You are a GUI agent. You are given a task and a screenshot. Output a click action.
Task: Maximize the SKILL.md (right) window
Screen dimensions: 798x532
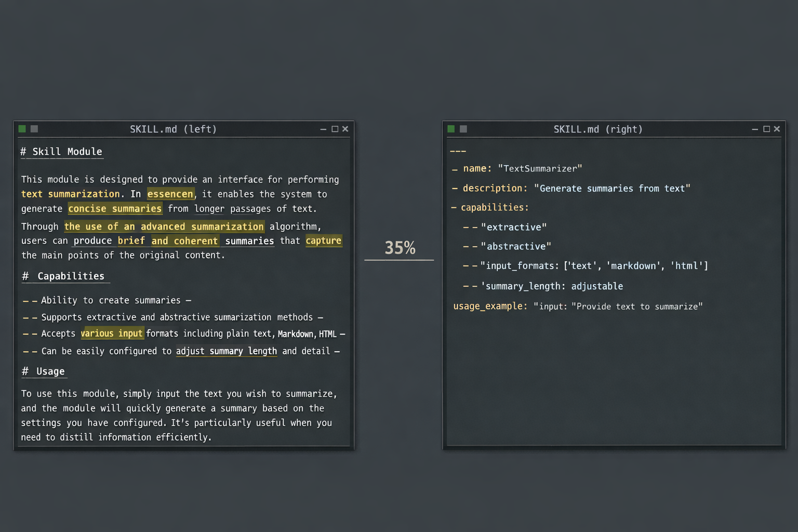coord(766,129)
